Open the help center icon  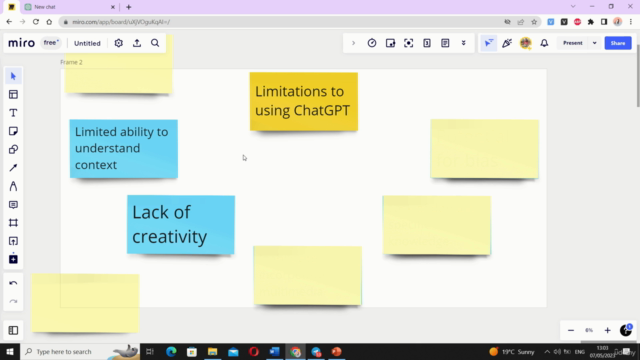[626, 330]
